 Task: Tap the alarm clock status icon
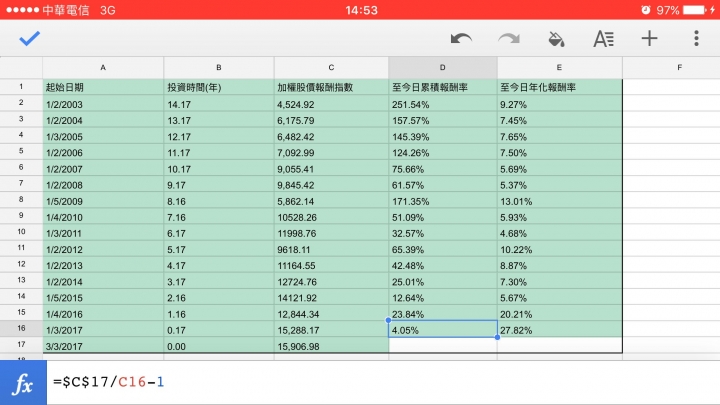pos(646,10)
